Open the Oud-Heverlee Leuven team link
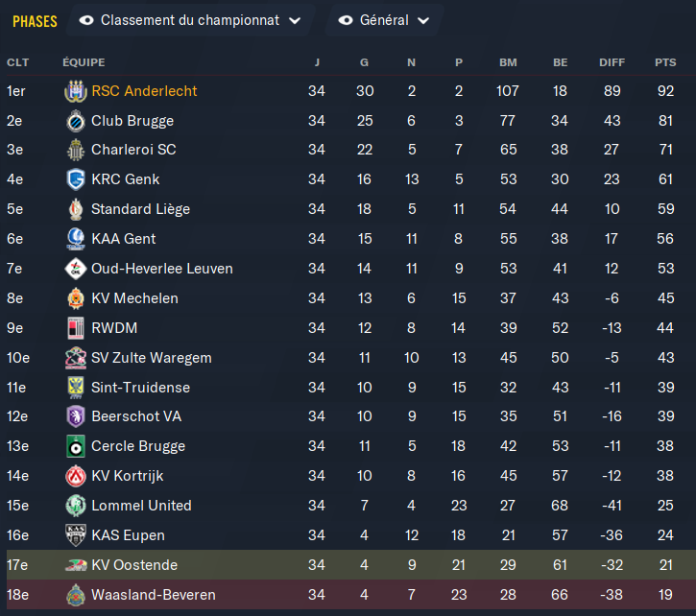This screenshot has width=696, height=616. (x=161, y=269)
